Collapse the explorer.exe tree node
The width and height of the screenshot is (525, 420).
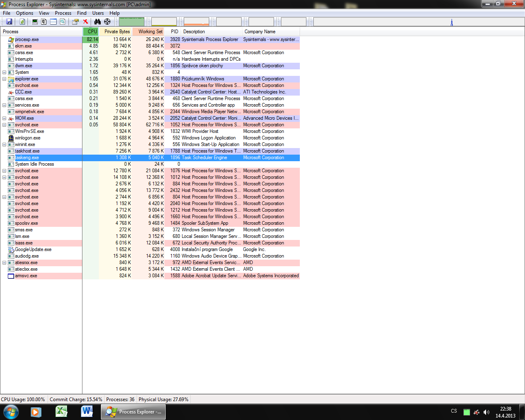(x=4, y=79)
